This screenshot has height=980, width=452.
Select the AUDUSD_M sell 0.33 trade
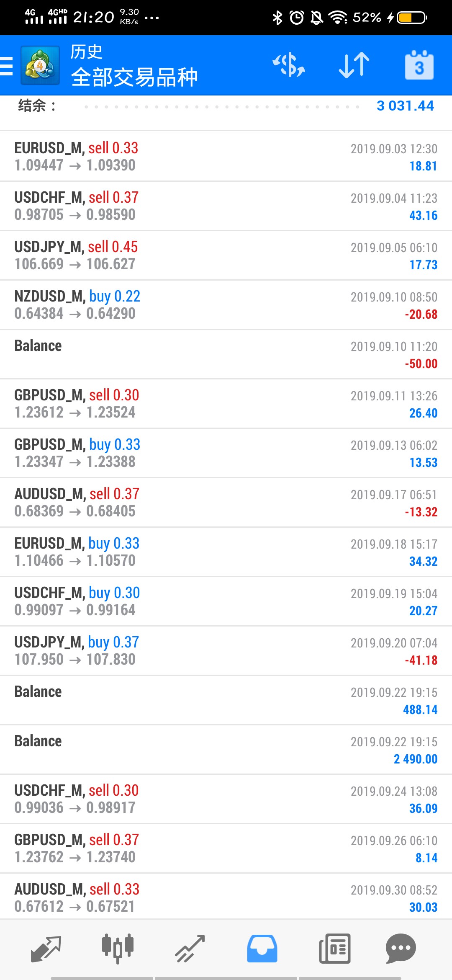coord(226,897)
